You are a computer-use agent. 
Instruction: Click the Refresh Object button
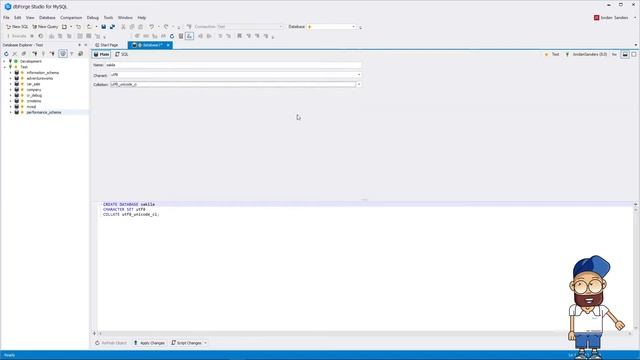click(x=111, y=343)
